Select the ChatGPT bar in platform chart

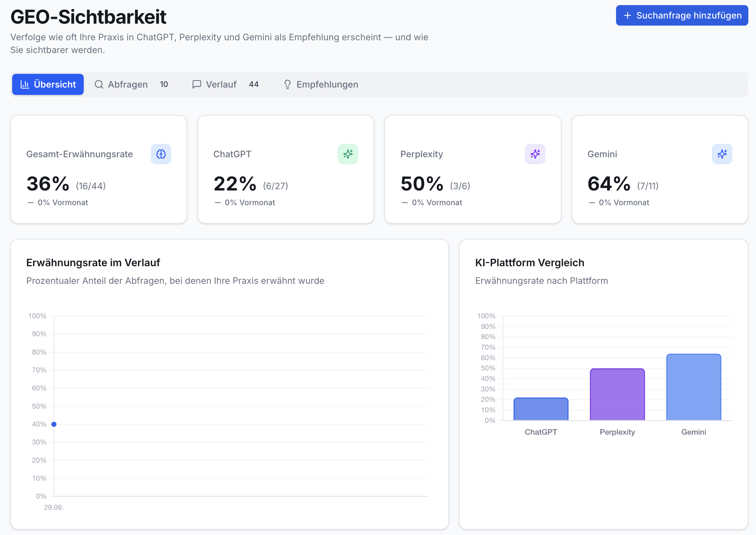pos(541,409)
